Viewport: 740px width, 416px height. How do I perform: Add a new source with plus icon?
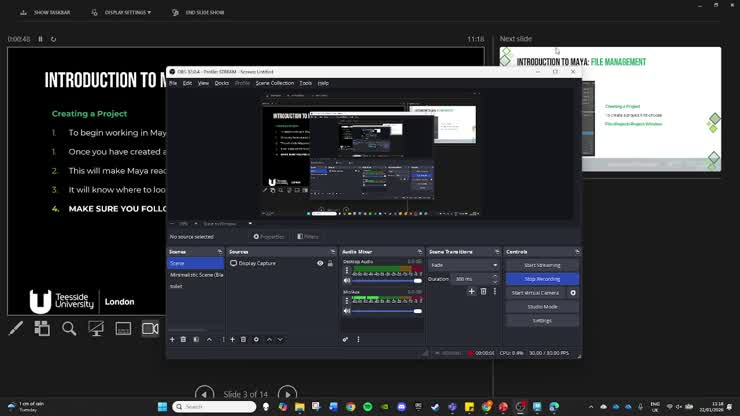coord(233,340)
